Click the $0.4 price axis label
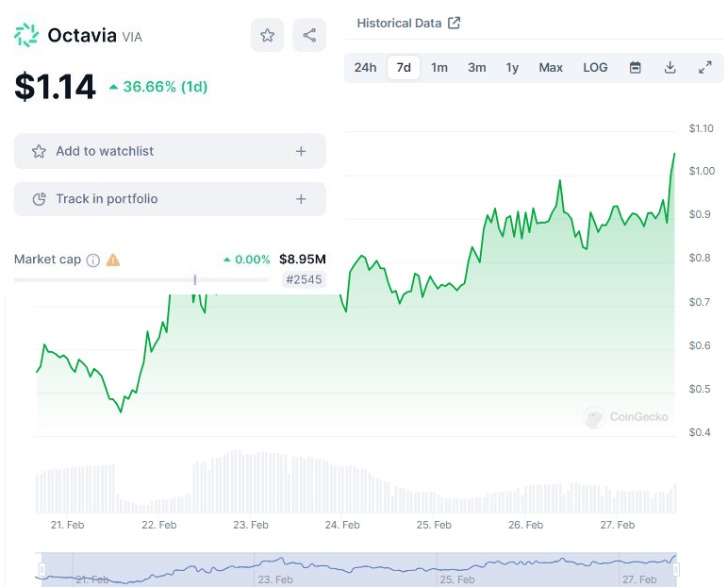Viewport: 728px width, 587px height. (699, 432)
